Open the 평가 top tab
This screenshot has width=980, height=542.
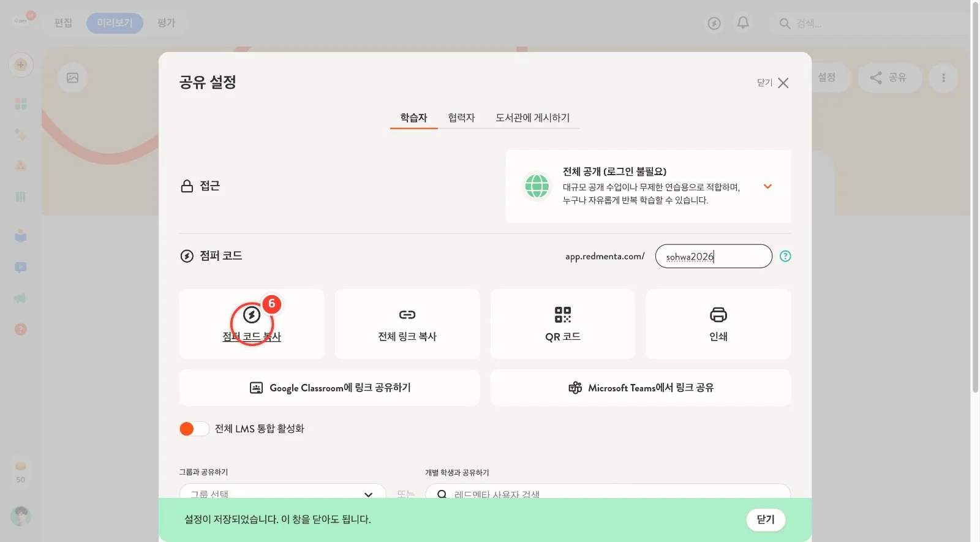click(x=166, y=23)
